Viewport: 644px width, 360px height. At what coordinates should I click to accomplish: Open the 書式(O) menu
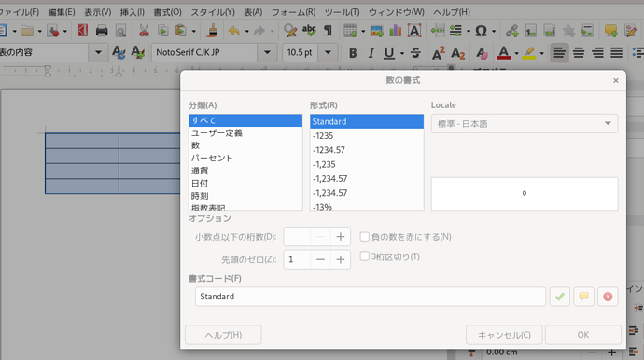point(168,12)
